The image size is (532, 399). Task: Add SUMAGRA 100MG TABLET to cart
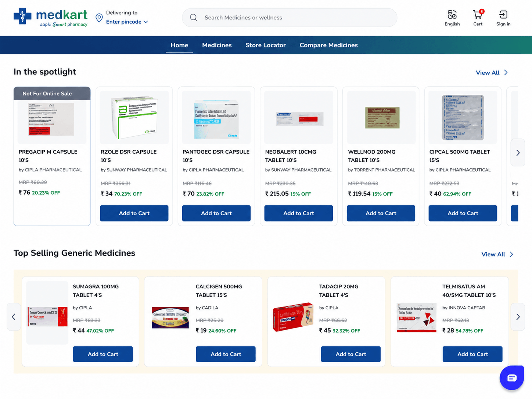click(103, 354)
